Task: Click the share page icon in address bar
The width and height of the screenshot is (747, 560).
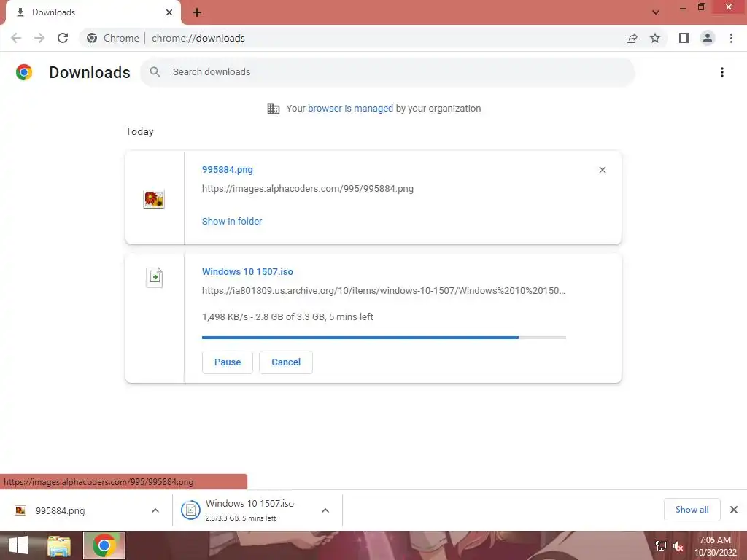Action: click(x=632, y=38)
